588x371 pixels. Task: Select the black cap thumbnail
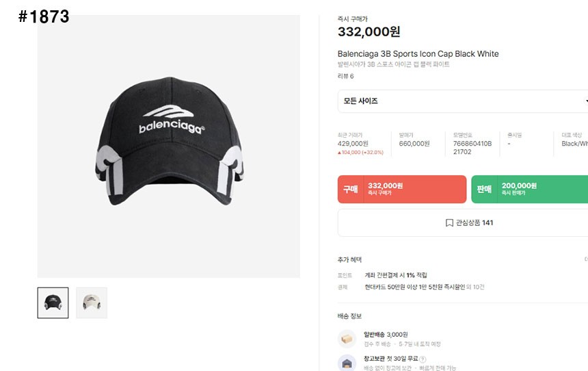point(53,303)
